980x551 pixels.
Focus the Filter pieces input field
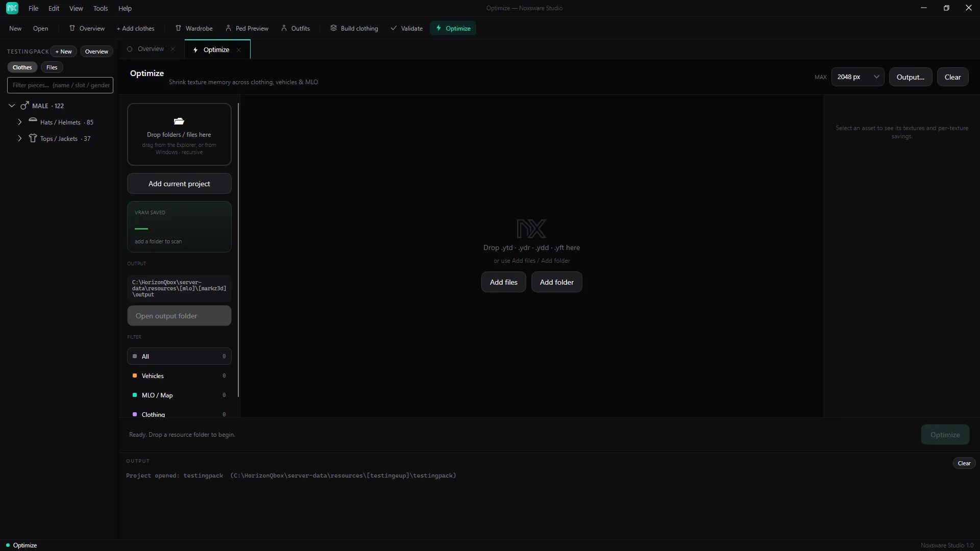[60, 85]
